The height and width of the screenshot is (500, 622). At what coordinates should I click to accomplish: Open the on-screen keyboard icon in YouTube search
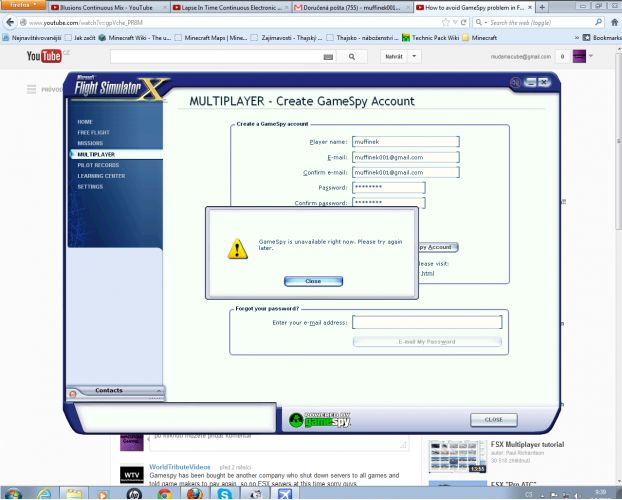(x=328, y=57)
